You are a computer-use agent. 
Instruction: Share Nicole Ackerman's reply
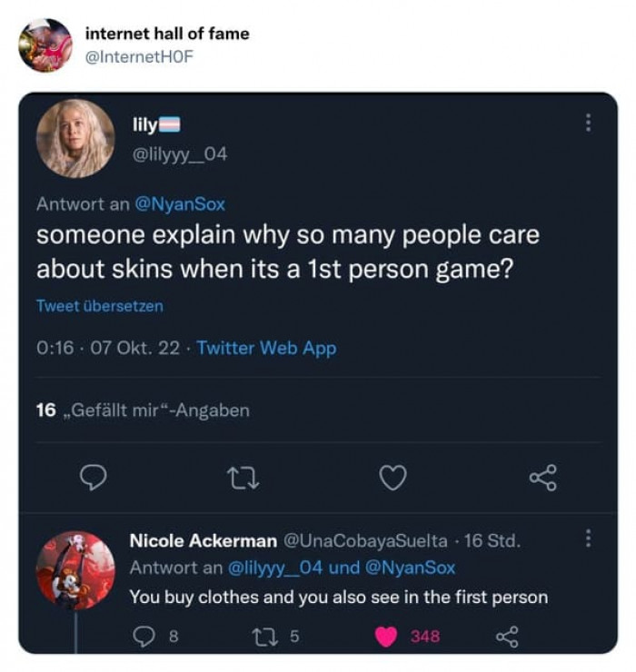coord(506,636)
